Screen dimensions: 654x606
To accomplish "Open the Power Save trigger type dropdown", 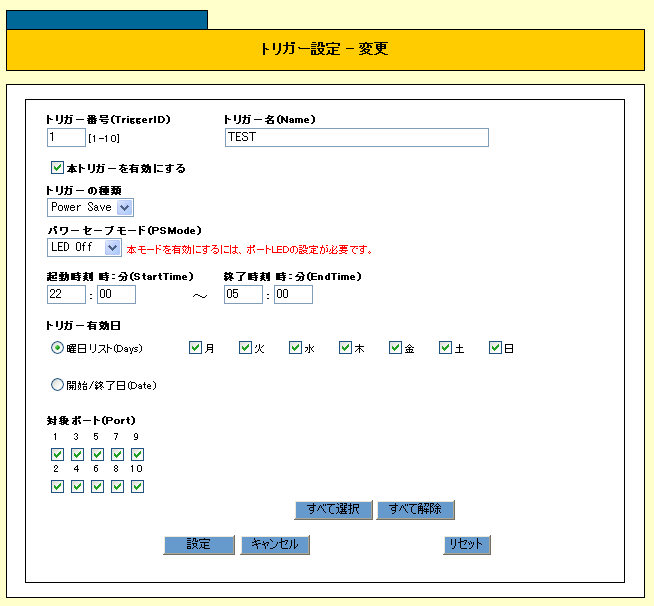I will [91, 207].
